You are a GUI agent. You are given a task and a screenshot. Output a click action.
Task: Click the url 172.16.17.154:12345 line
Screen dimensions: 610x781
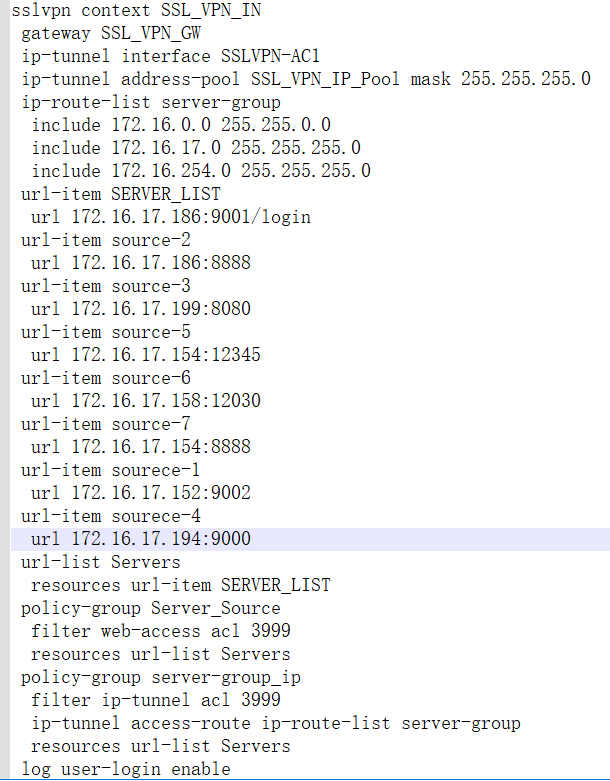145,355
